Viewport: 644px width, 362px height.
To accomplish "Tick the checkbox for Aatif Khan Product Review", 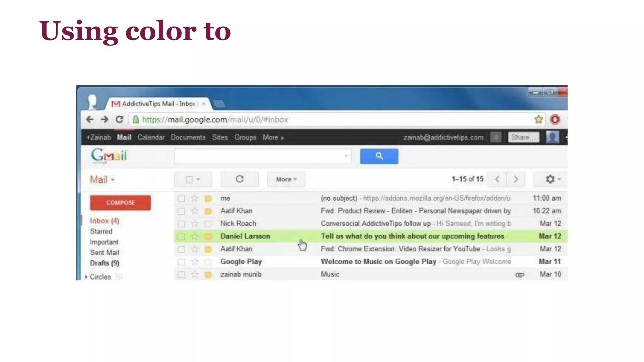I will click(181, 211).
